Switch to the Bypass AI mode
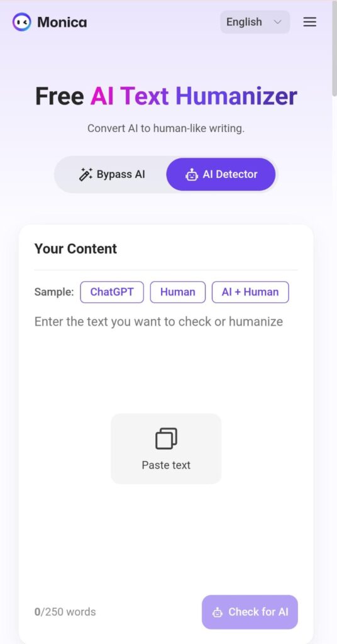This screenshot has height=644, width=337. point(111,174)
